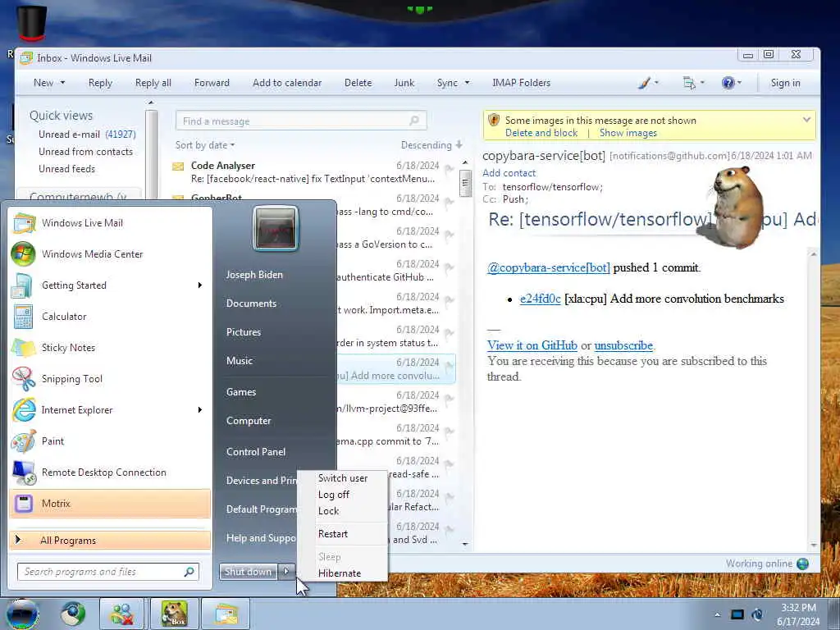
Task: Collapse the image warning info bar chevron
Action: coord(806,120)
